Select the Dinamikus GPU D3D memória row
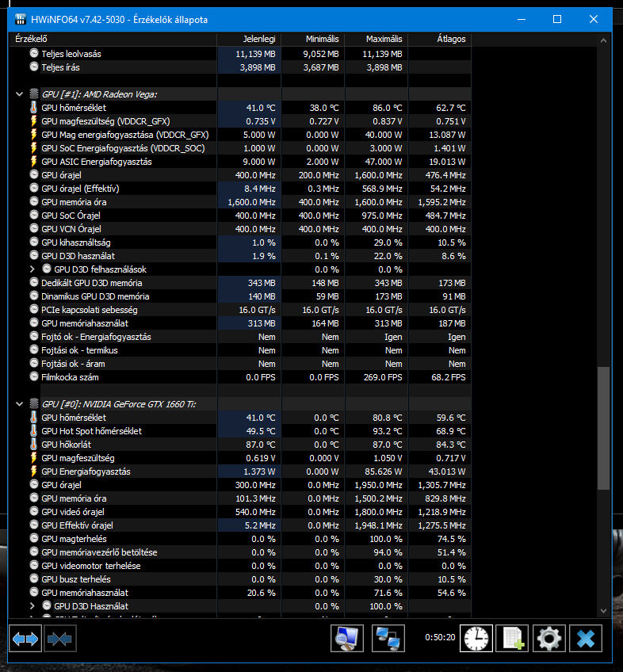This screenshot has width=623, height=672. 240,296
